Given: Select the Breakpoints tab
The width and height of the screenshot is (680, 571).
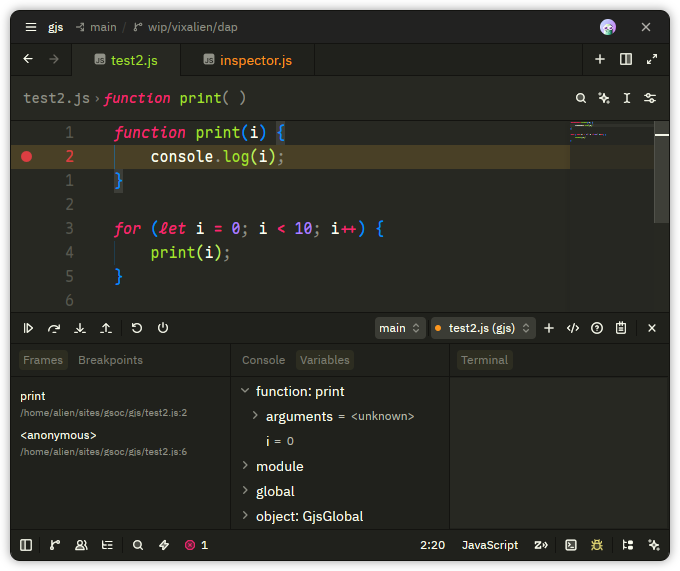Looking at the screenshot, I should tap(110, 360).
